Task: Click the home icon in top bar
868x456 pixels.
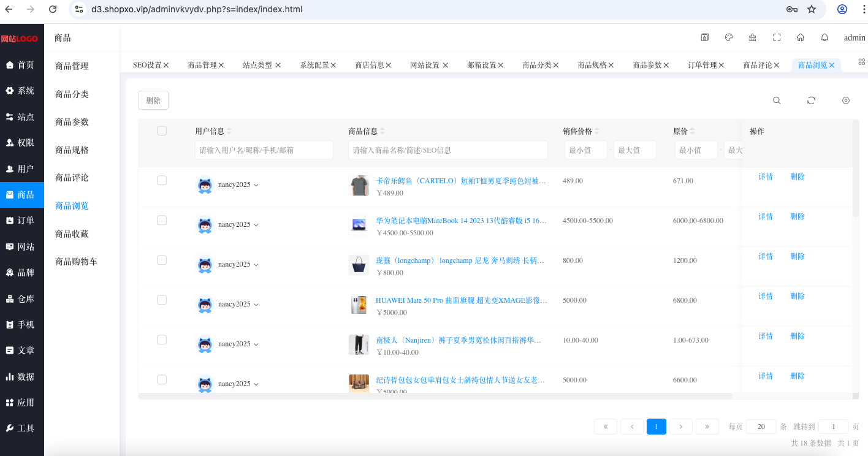Action: coord(801,37)
